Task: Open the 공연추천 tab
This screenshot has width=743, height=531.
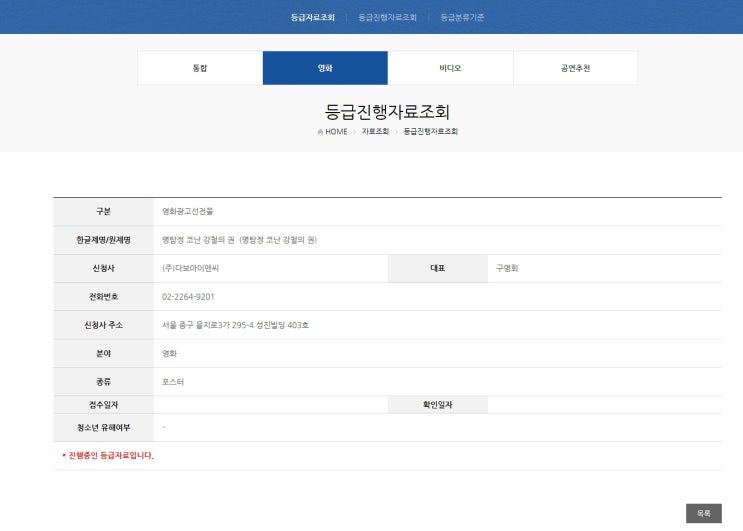Action: (575, 68)
